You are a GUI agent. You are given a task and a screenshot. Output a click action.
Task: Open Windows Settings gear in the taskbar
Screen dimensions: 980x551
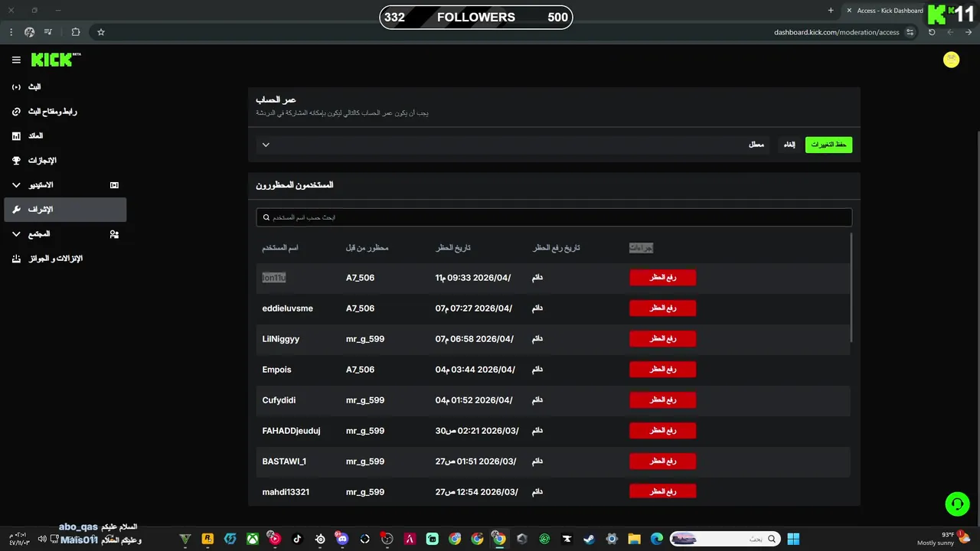[x=612, y=539]
